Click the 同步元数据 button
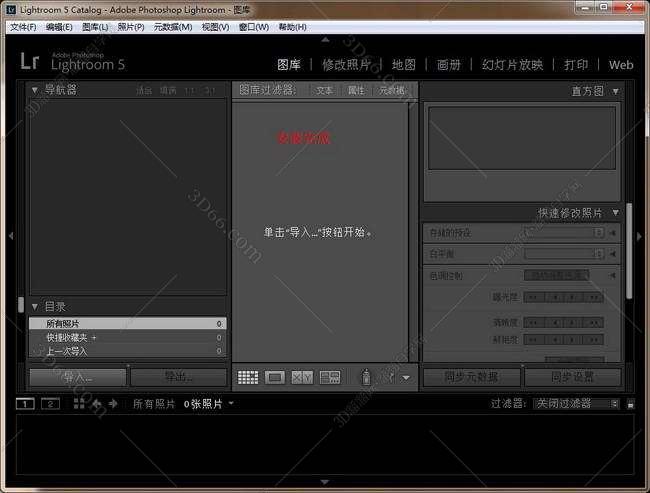Viewport: 650px width, 493px height. tap(471, 377)
